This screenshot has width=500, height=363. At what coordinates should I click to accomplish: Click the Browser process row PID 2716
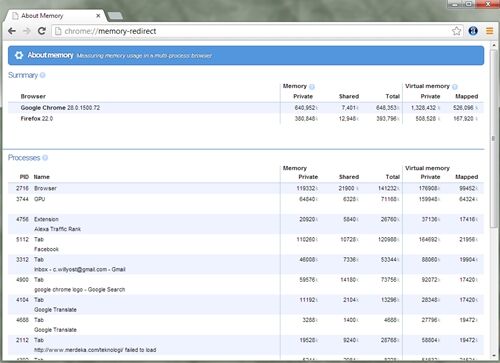pyautogui.click(x=246, y=188)
